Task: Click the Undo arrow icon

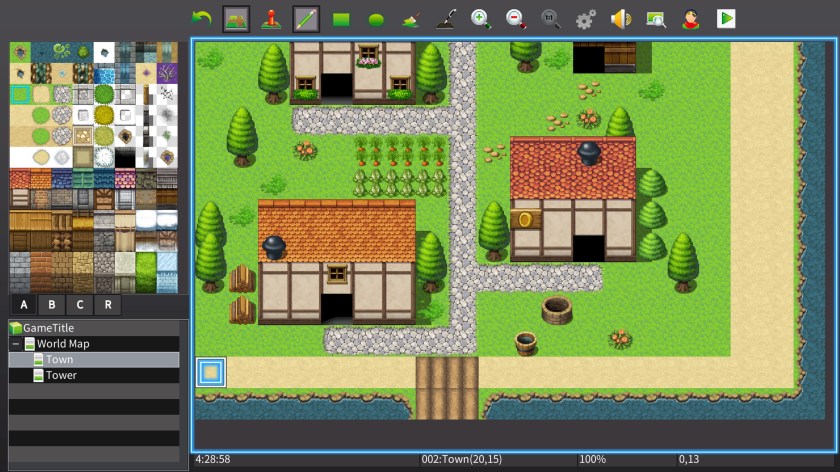Action: pos(202,18)
